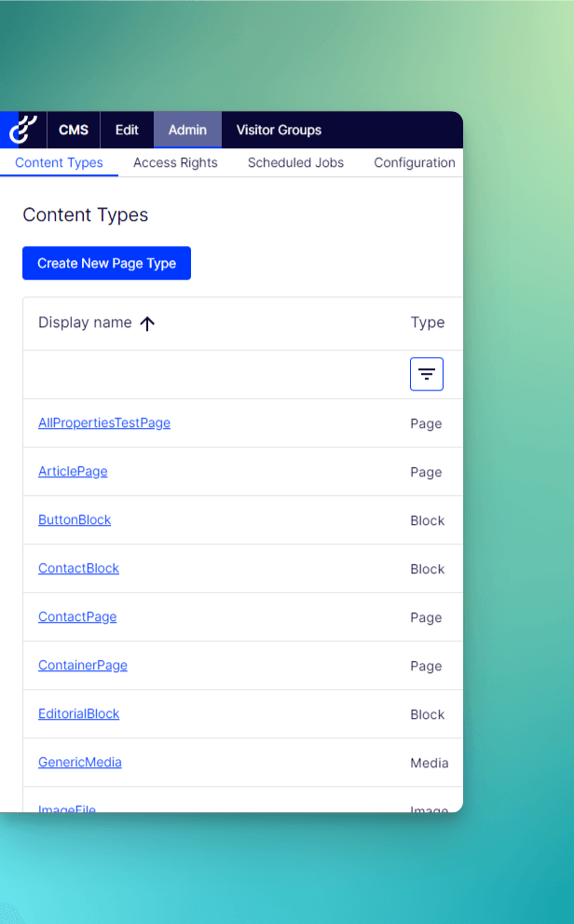Select the Admin menu item
This screenshot has height=924, width=574.
point(187,130)
